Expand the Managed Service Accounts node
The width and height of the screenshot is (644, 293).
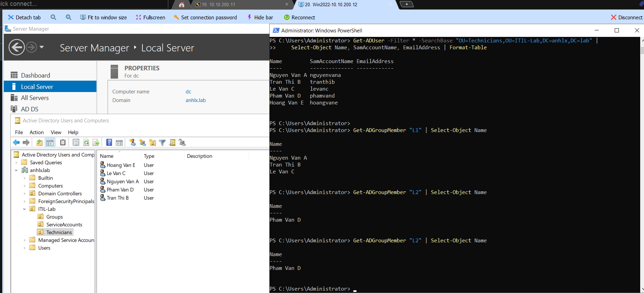tap(24, 240)
